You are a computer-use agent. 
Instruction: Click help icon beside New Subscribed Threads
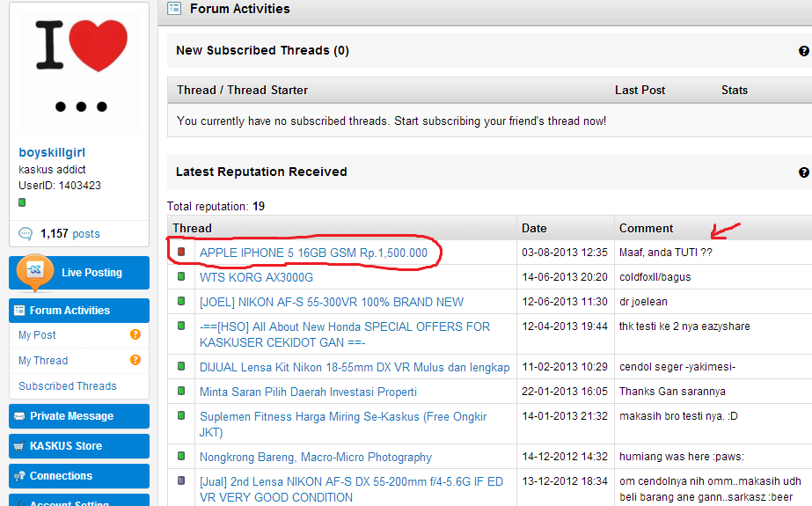tap(803, 51)
